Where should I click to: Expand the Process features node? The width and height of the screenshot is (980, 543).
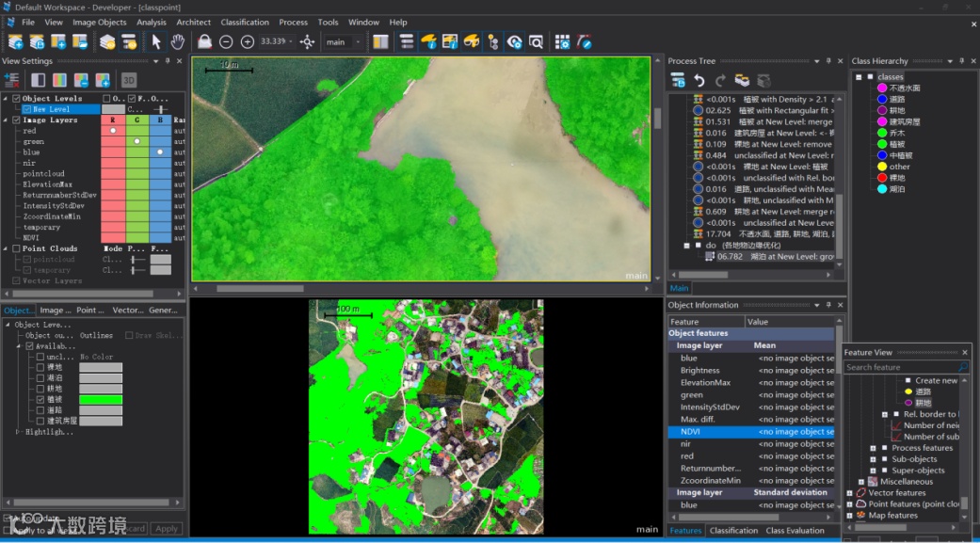[873, 448]
